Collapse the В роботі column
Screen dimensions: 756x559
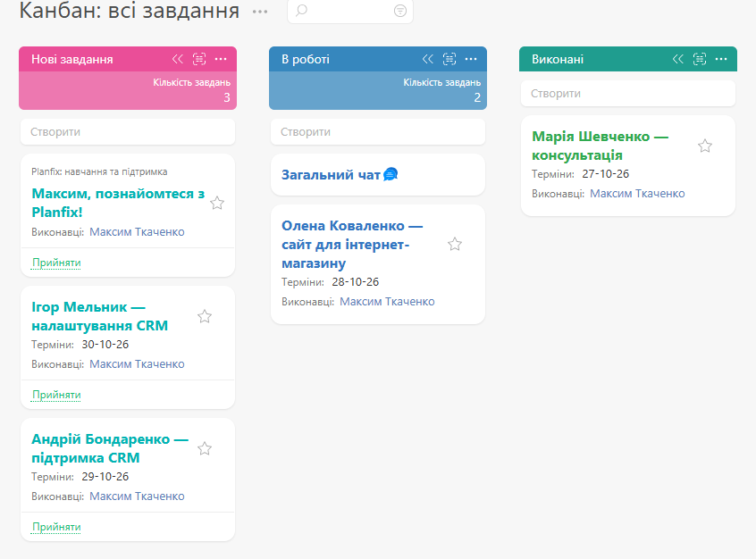coord(428,59)
